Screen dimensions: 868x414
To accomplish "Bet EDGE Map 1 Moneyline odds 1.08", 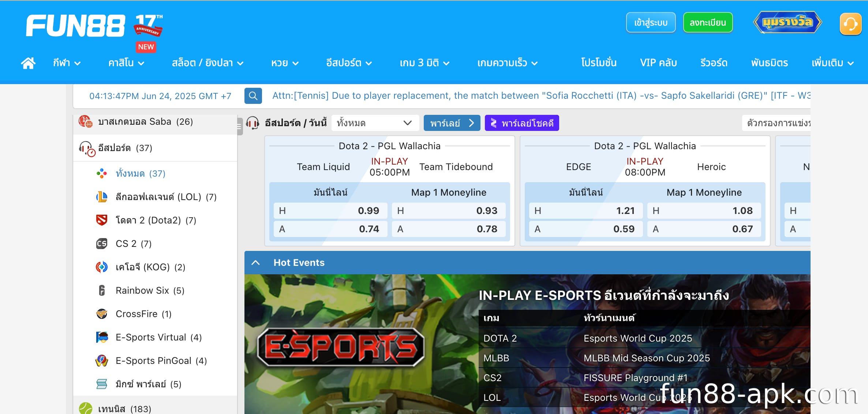I will [x=704, y=211].
